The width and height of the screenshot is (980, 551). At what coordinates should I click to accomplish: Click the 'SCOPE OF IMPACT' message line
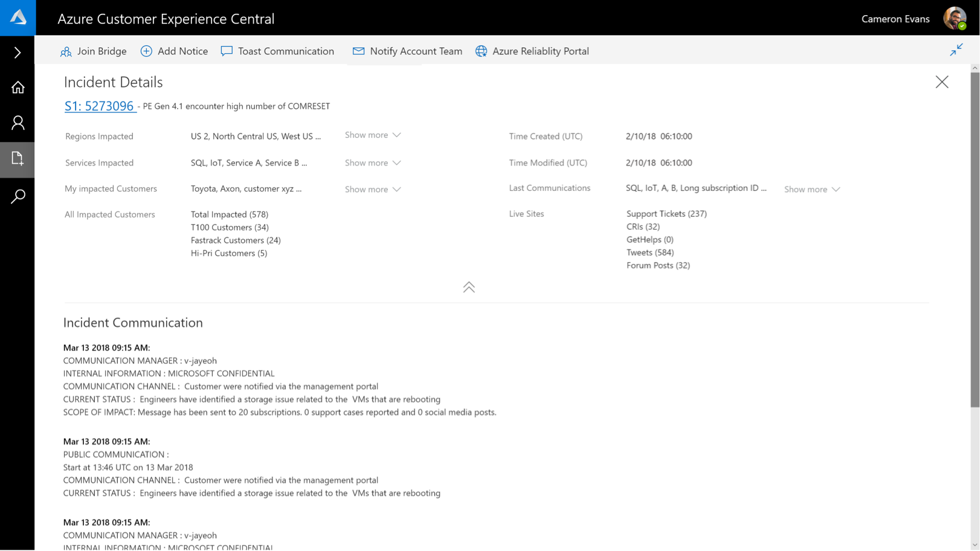(x=280, y=413)
